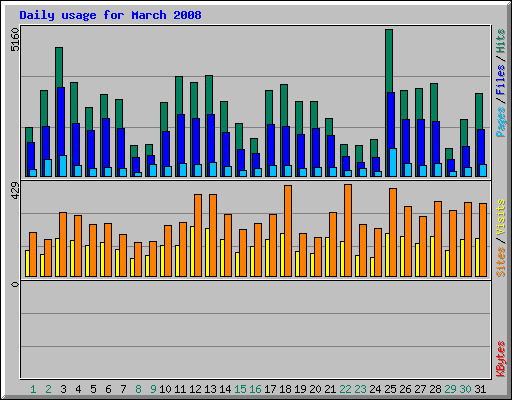
Task: Click the 429 visits axis value
Action: 15,191
